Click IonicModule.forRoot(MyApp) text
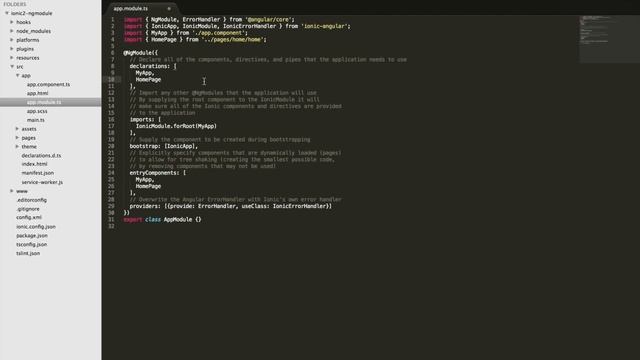The width and height of the screenshot is (640, 360). [x=176, y=126]
